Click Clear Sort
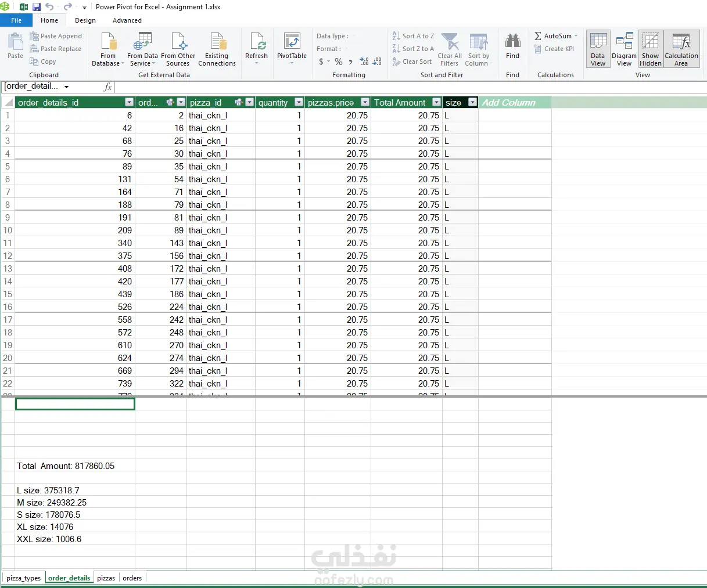The height and width of the screenshot is (588, 707). click(x=412, y=62)
